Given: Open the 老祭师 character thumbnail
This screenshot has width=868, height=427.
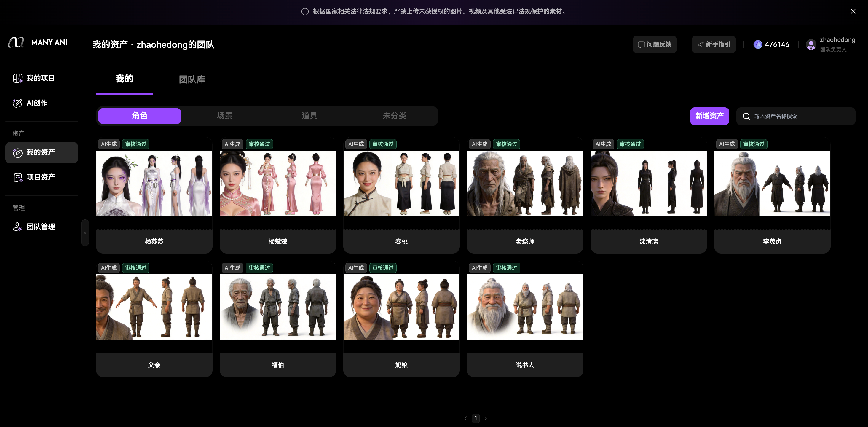Looking at the screenshot, I should point(525,183).
